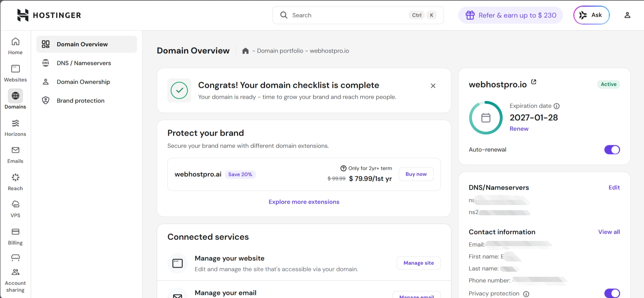
Task: Focus the Search input field
Action: click(x=358, y=15)
